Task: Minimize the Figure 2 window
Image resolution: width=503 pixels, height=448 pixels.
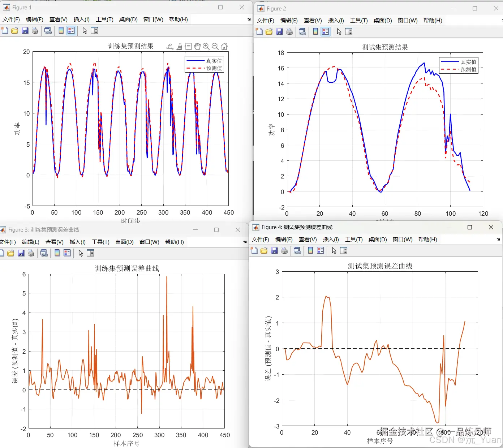Action: coord(454,8)
